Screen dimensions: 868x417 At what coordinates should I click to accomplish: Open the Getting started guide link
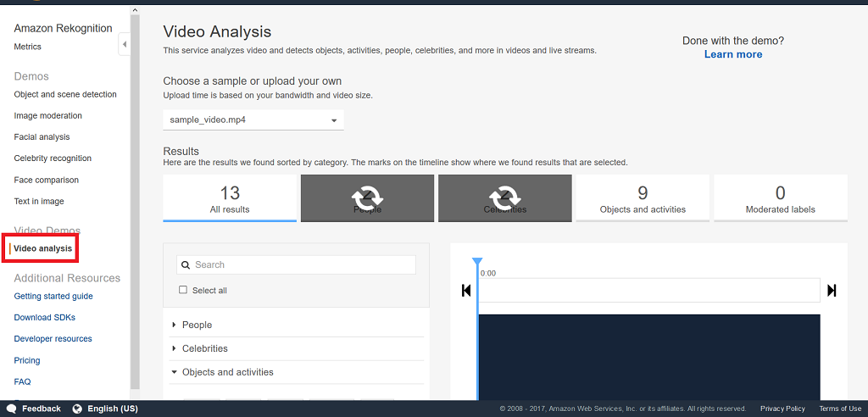[x=53, y=297]
